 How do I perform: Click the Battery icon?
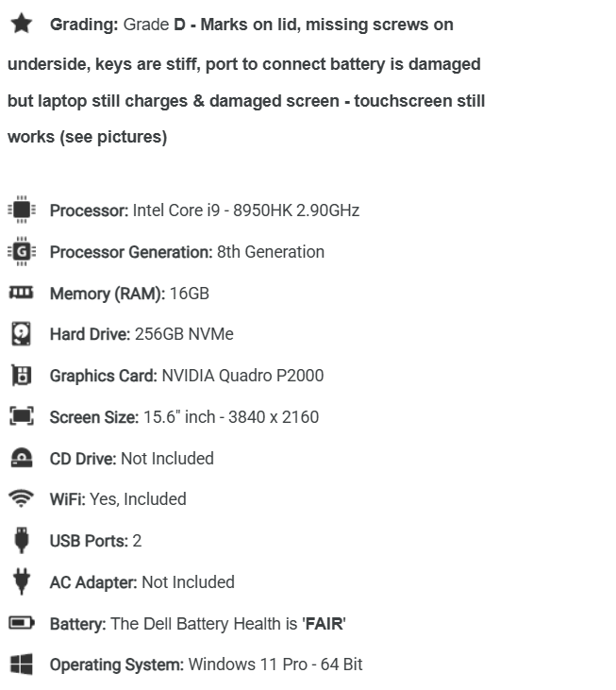click(22, 623)
